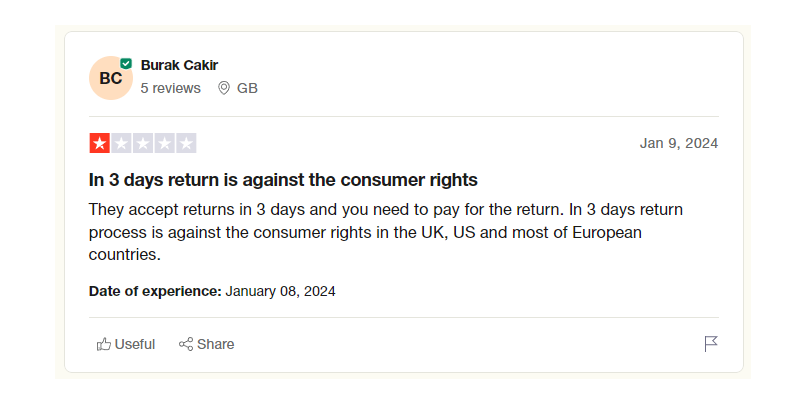This screenshot has height=400, width=800.
Task: Click the GB country label
Action: pos(247,88)
